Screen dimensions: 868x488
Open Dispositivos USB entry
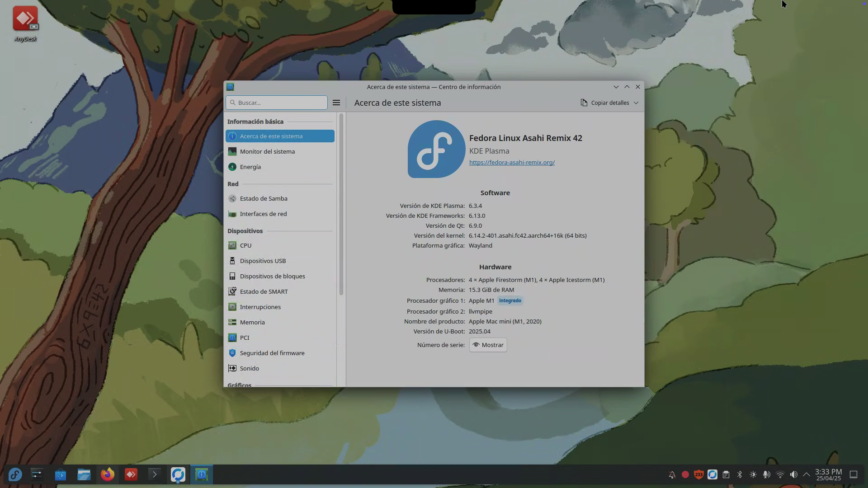point(263,261)
